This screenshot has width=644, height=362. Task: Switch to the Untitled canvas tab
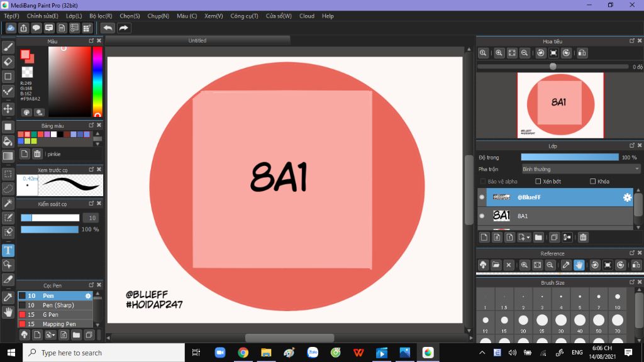point(197,40)
